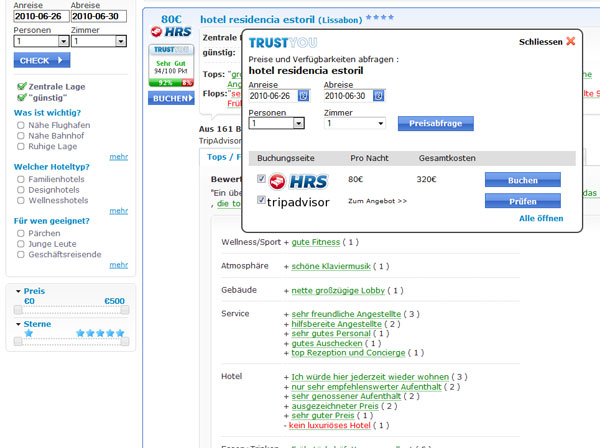This screenshot has width=600, height=448.
Task: Select the Geschäftsreisende checkbox
Action: (x=21, y=255)
